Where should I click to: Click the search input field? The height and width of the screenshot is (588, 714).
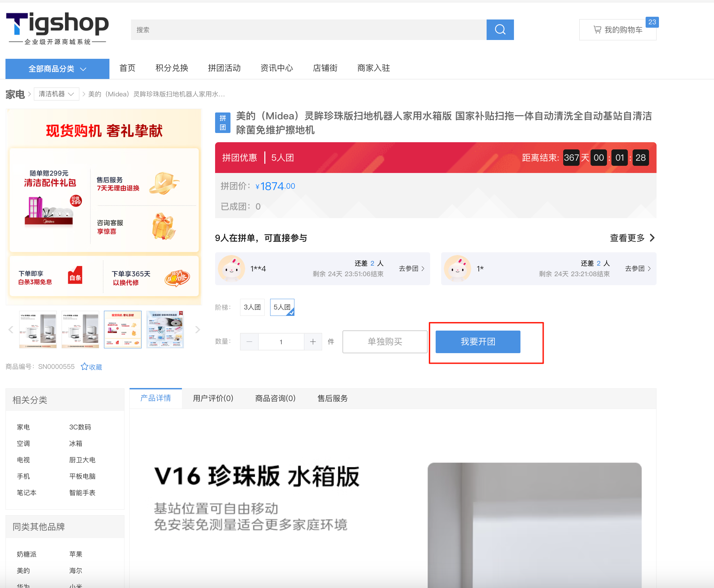308,30
